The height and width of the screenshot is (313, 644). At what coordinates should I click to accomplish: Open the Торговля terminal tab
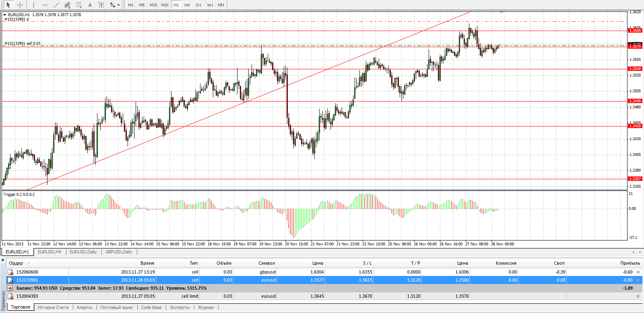pos(21,307)
